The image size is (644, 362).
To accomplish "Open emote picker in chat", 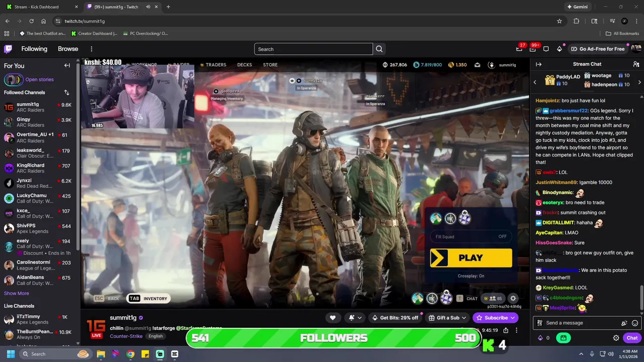I will pyautogui.click(x=635, y=323).
